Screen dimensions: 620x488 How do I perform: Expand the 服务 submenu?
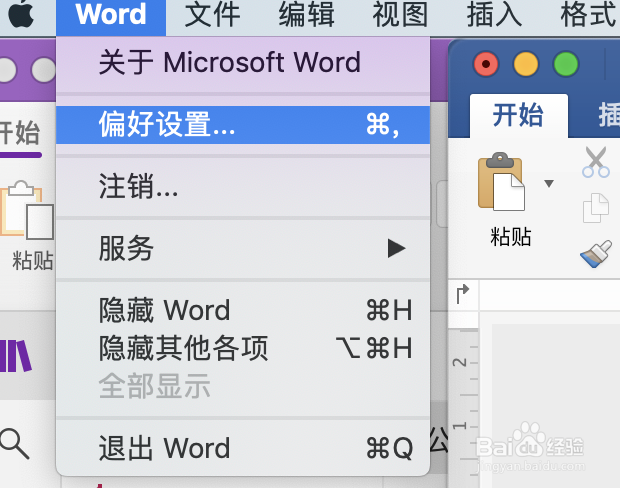(x=243, y=248)
